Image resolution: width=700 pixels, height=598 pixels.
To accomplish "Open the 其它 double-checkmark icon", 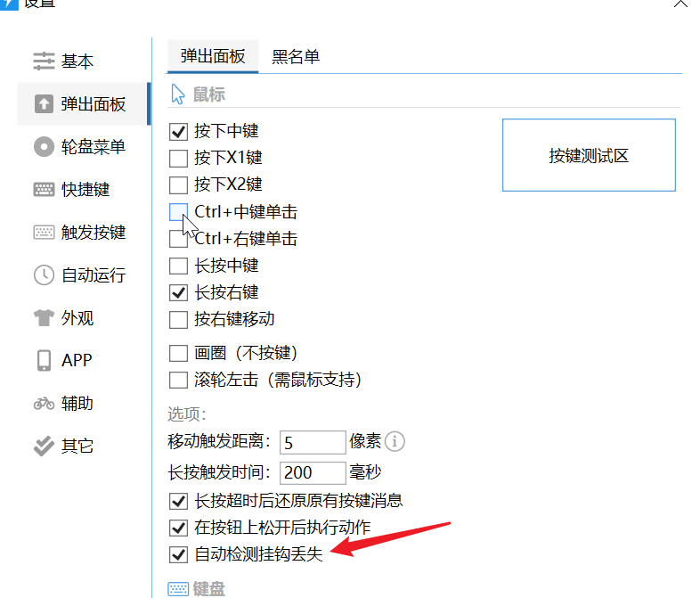I will coord(44,446).
